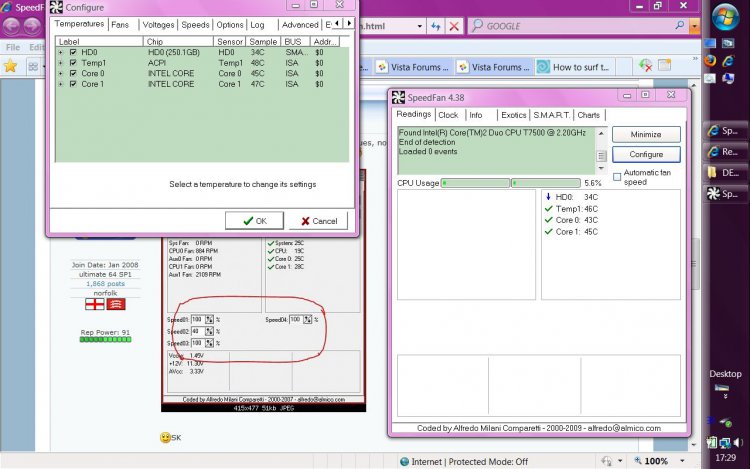Viewport: 750px width, 469px height.
Task: Click the Label column header
Action: (99, 42)
